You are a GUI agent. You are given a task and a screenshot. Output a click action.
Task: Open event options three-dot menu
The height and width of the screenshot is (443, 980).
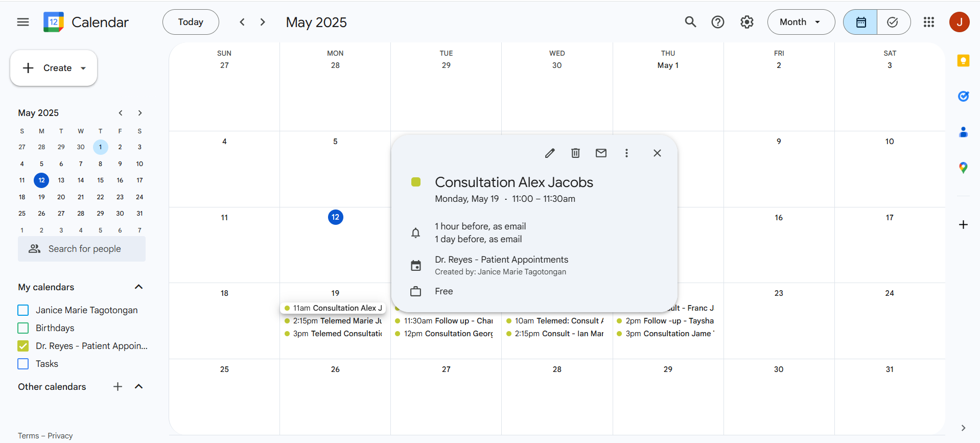(x=626, y=153)
